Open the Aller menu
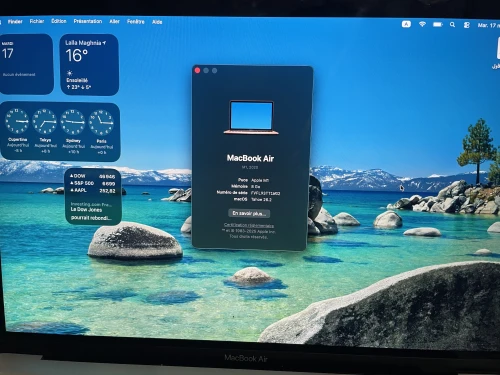 [114, 21]
